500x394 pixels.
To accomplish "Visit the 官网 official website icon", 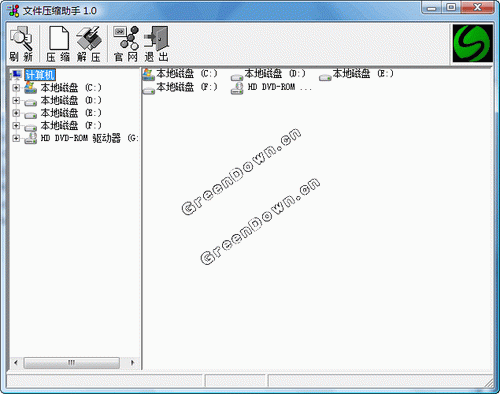I will [126, 44].
